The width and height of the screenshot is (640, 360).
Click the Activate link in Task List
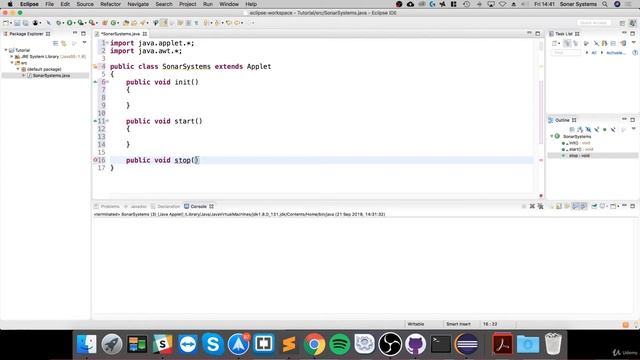click(x=616, y=53)
